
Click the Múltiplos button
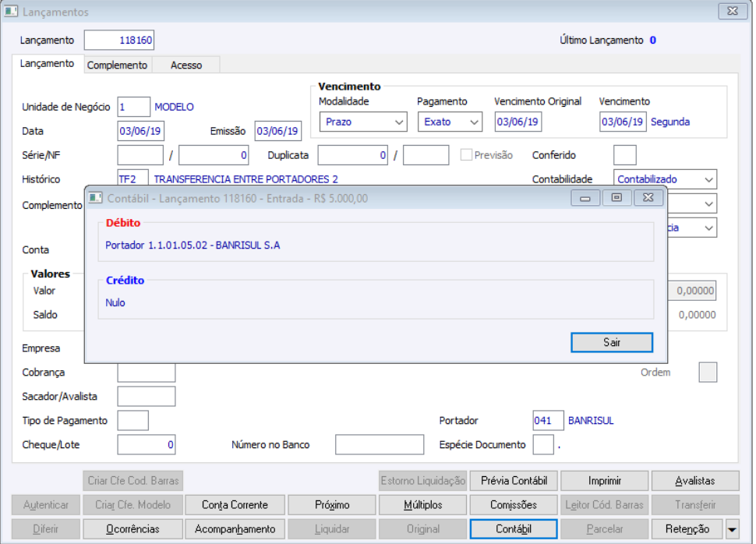tap(423, 505)
